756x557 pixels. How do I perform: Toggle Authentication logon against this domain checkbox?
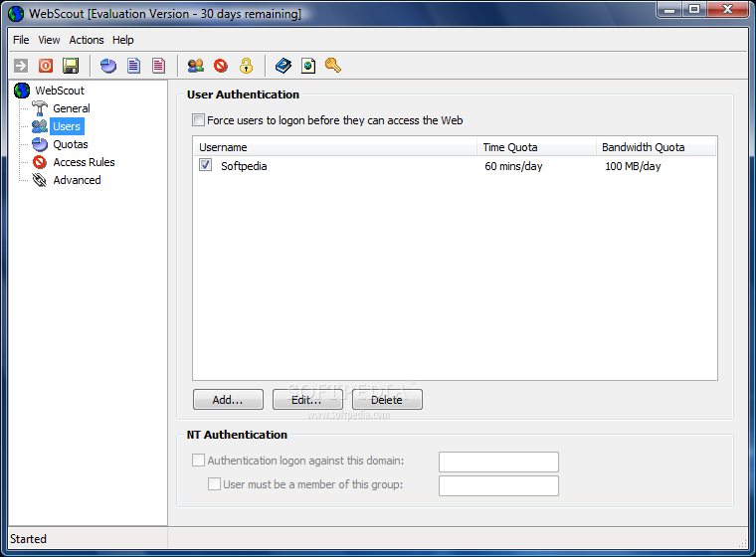[x=198, y=460]
